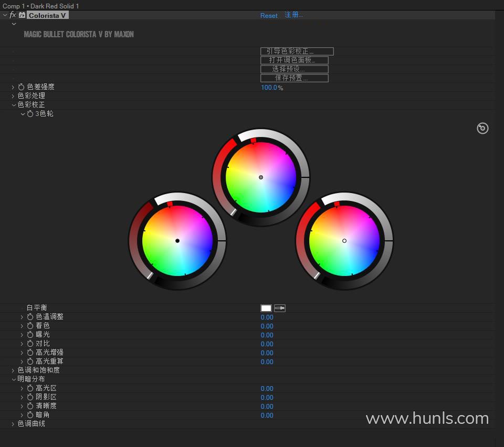Screen dimensions: 504x447
Task: Click the 注册 register link
Action: coord(293,15)
